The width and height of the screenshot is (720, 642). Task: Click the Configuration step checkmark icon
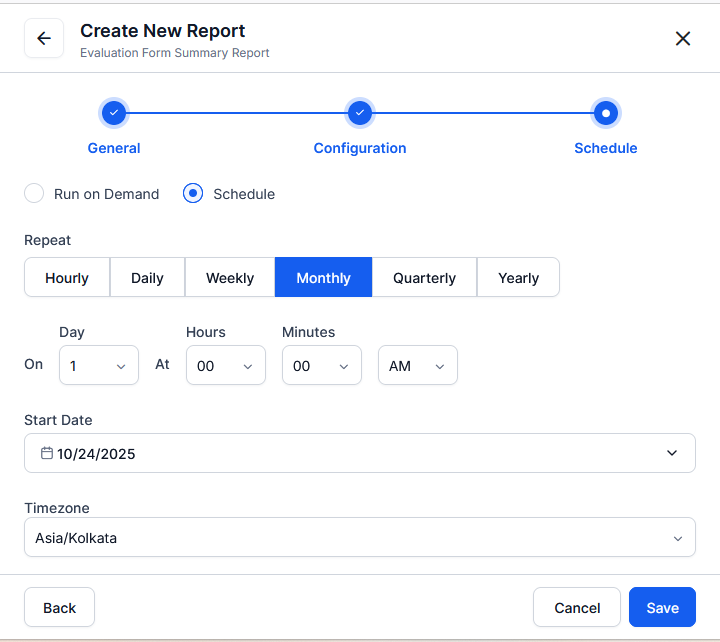360,113
